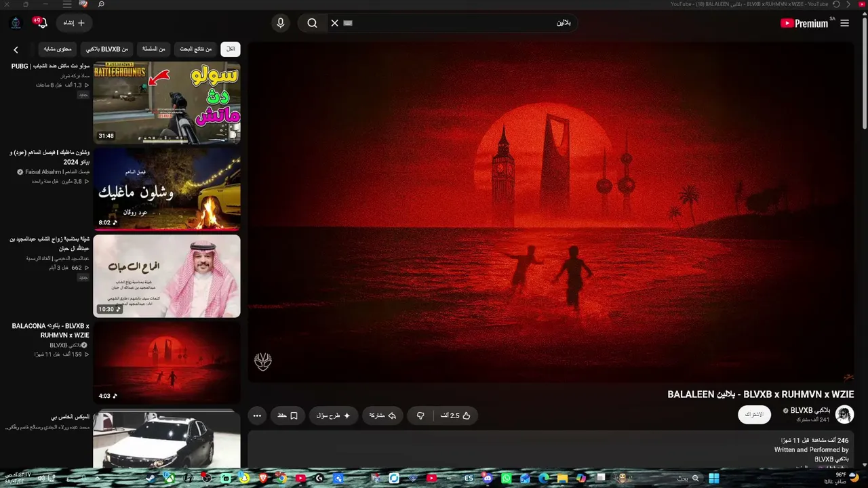Open the system tray volume control
868x488 pixels.
pyautogui.click(x=41, y=479)
